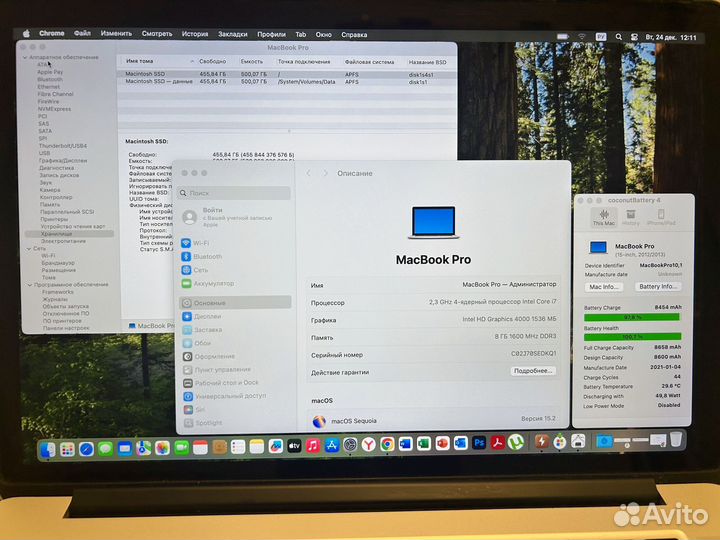Open the Справка menu
The image size is (720, 540).
click(354, 34)
